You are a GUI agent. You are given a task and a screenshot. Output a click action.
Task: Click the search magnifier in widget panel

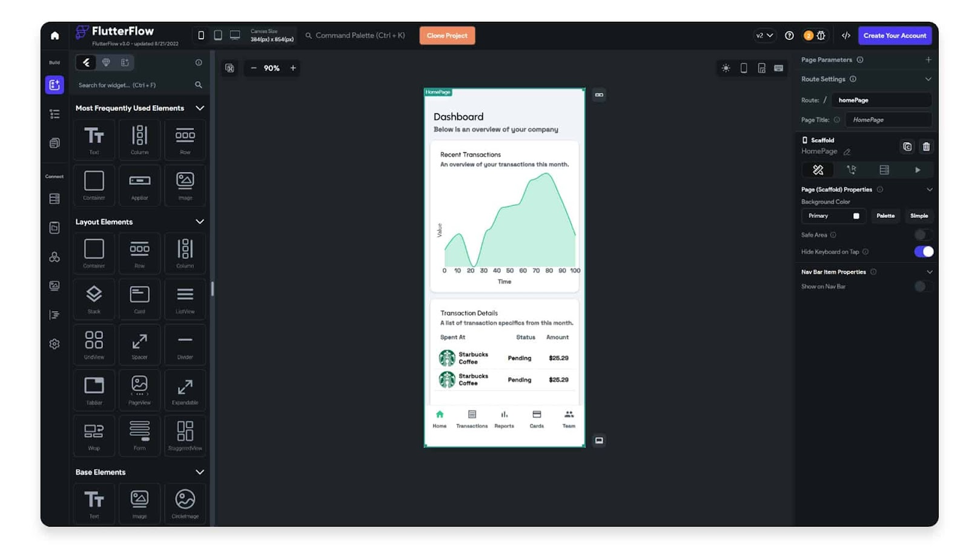tap(199, 85)
